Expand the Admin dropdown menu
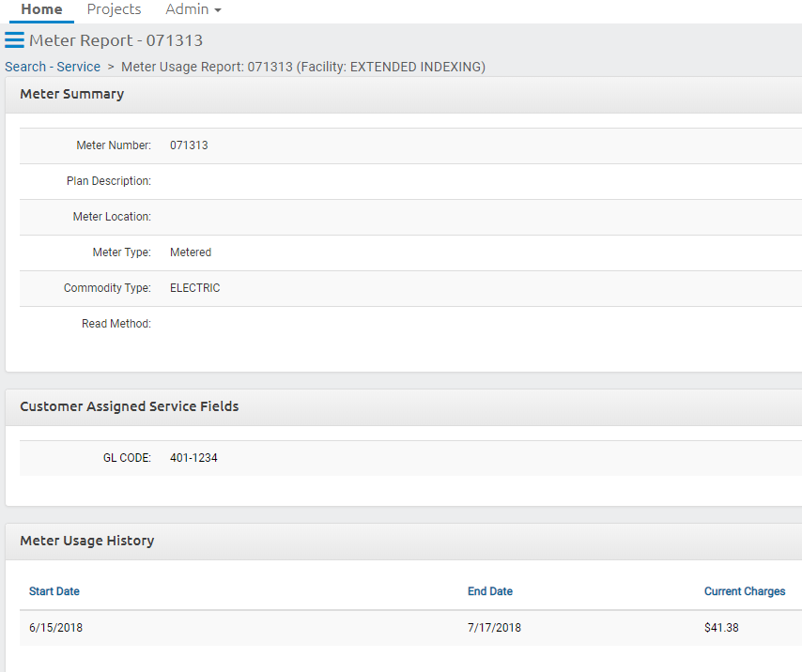Viewport: 802px width, 672px height. (193, 9)
